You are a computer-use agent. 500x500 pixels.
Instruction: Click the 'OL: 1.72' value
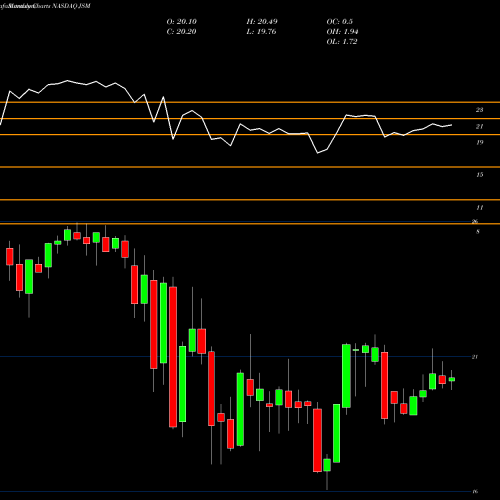pos(342,42)
